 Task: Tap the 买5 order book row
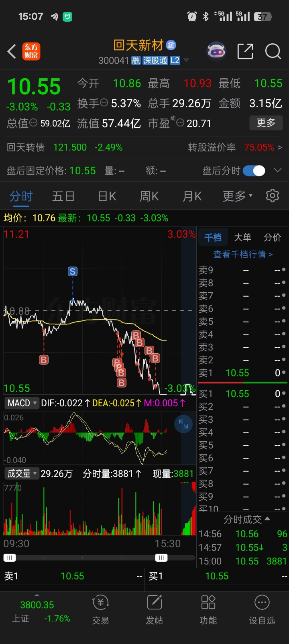(242, 445)
